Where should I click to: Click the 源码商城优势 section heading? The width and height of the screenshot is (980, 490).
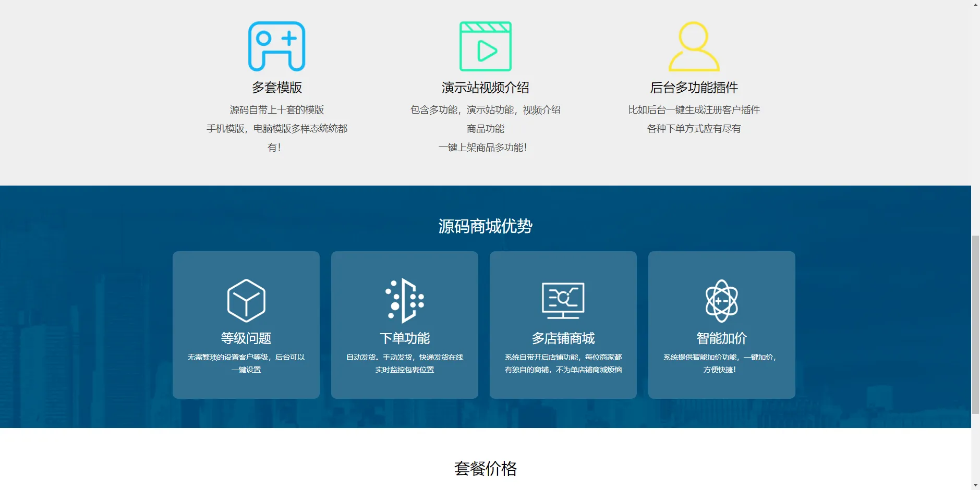click(486, 227)
